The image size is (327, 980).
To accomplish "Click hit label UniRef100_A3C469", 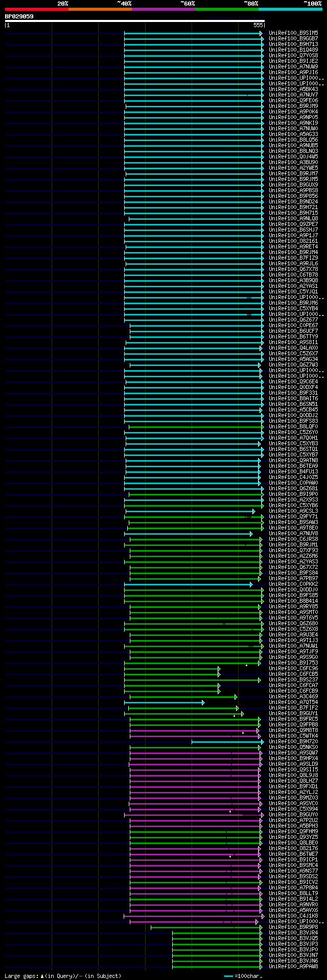I will [x=293, y=697].
